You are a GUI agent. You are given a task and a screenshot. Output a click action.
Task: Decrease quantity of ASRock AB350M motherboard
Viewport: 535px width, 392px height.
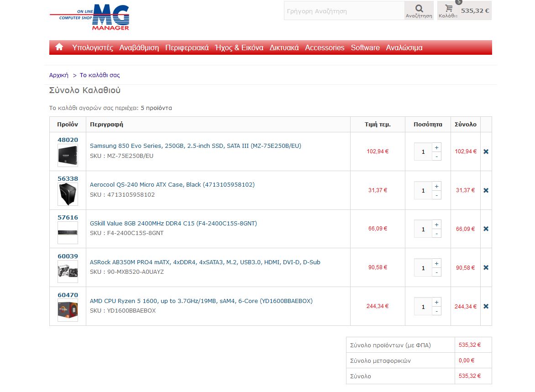[x=436, y=272]
